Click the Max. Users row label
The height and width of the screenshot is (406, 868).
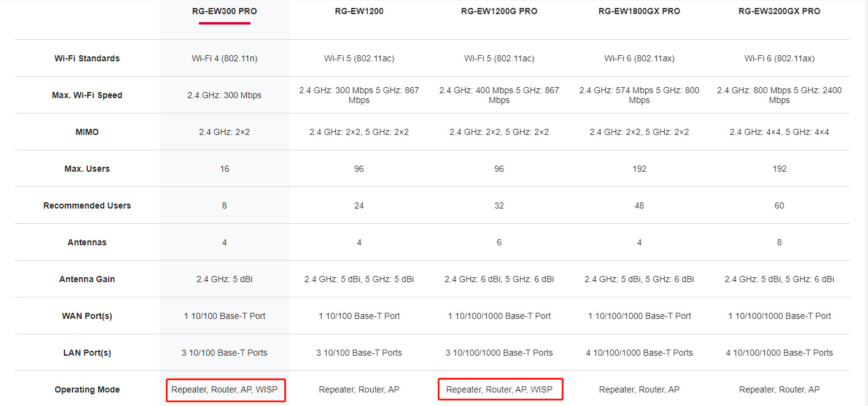(x=87, y=169)
